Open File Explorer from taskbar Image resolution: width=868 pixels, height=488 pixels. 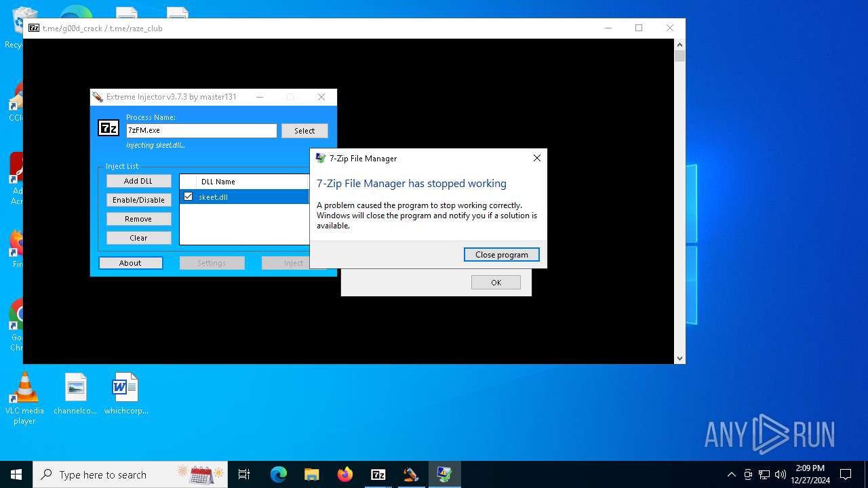(x=312, y=474)
